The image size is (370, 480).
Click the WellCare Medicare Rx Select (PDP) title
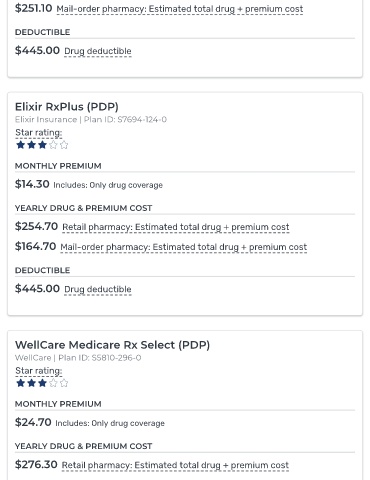click(x=112, y=345)
